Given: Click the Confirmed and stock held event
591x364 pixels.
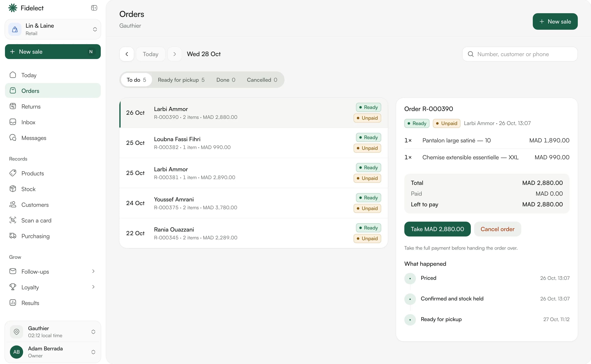Looking at the screenshot, I should point(487,299).
